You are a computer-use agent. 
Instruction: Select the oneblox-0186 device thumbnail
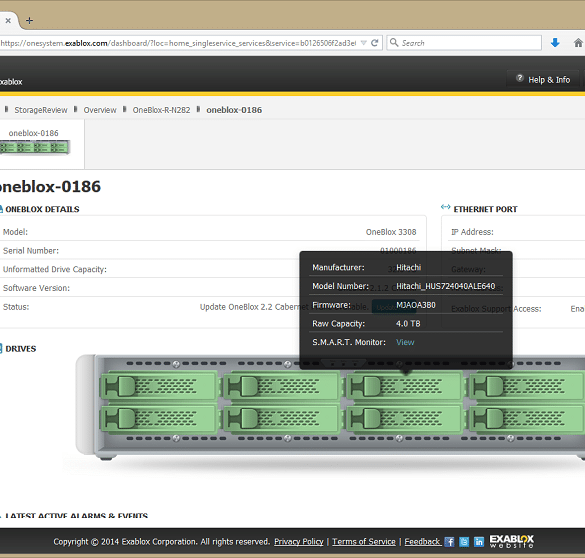[x=34, y=147]
